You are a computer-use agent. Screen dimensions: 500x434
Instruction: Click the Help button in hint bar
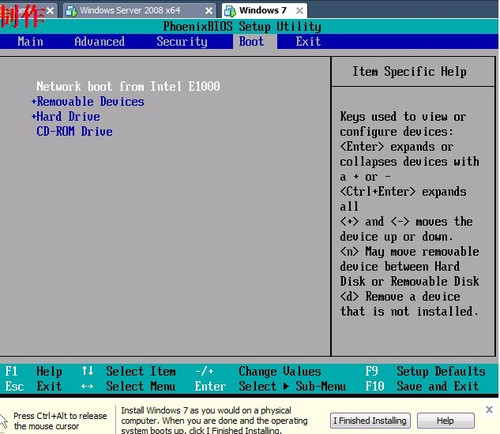click(446, 421)
